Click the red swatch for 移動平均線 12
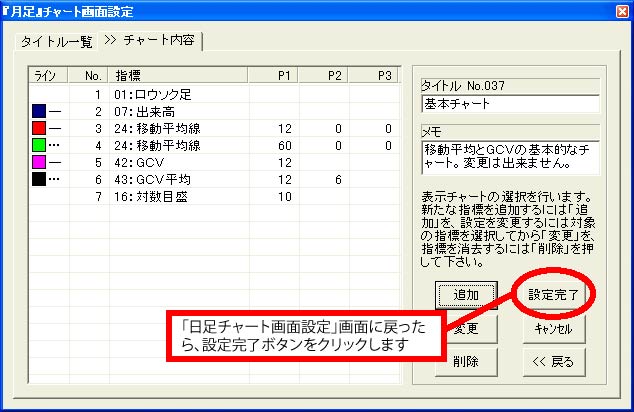The height and width of the screenshot is (412, 634). tap(39, 128)
